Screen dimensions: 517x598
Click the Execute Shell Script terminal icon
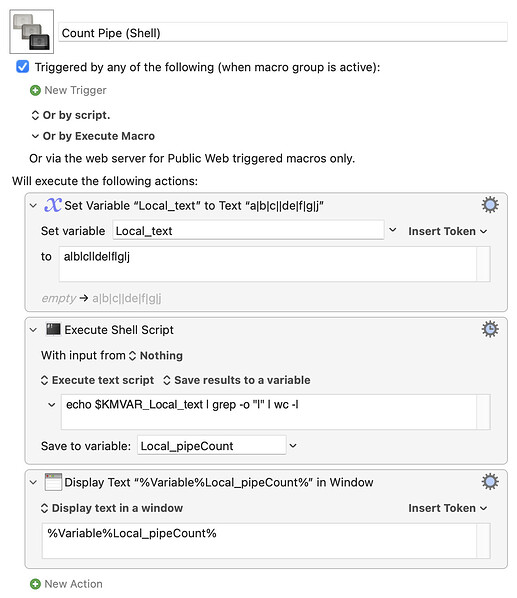tap(53, 329)
